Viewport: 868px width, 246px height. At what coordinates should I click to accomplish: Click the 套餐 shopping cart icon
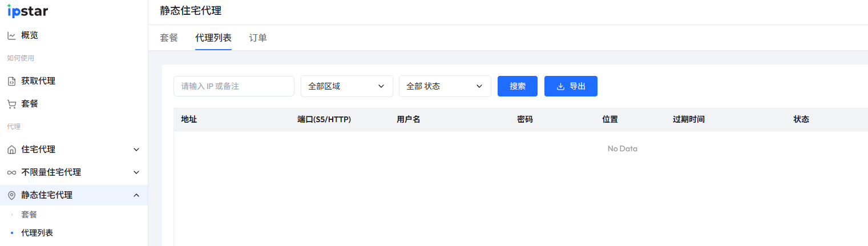pyautogui.click(x=11, y=104)
